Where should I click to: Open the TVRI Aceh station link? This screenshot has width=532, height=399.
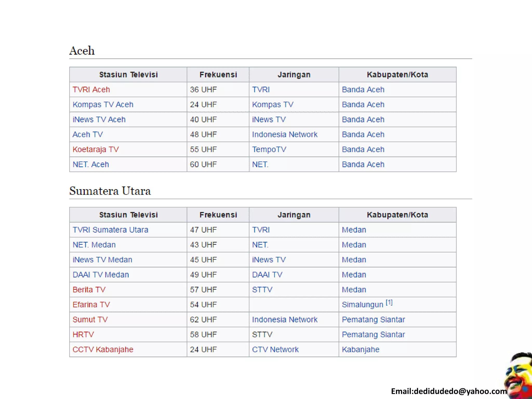point(91,90)
